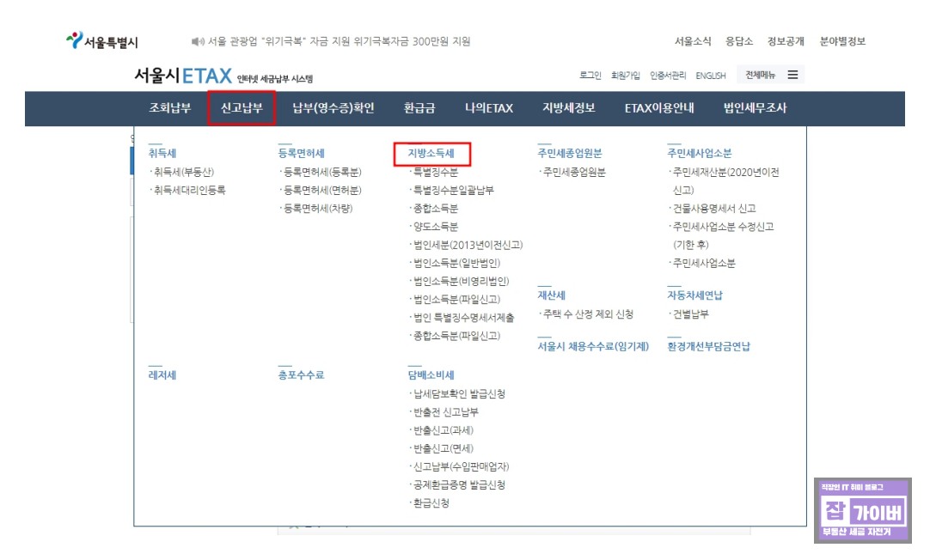
Task: Select 주택 수 산정 제외 신청
Action: point(588,313)
